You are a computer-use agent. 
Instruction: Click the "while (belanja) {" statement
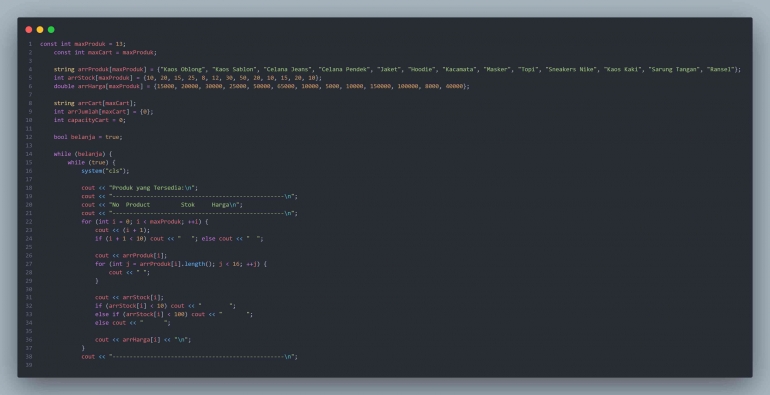83,154
